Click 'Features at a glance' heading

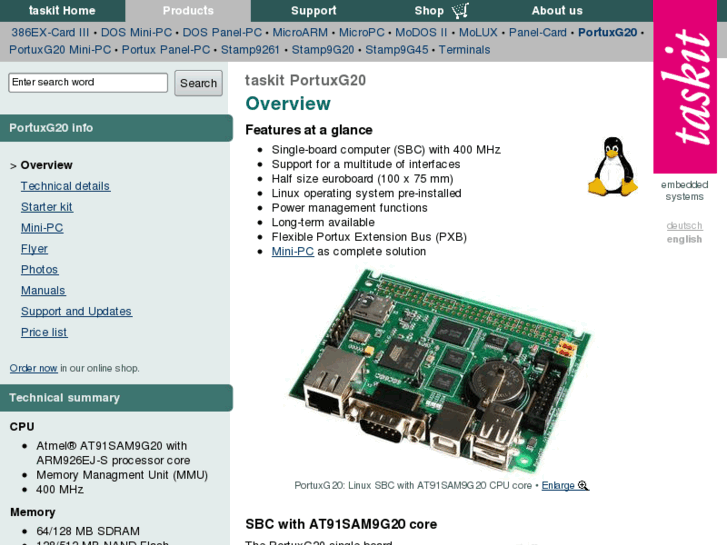click(309, 130)
